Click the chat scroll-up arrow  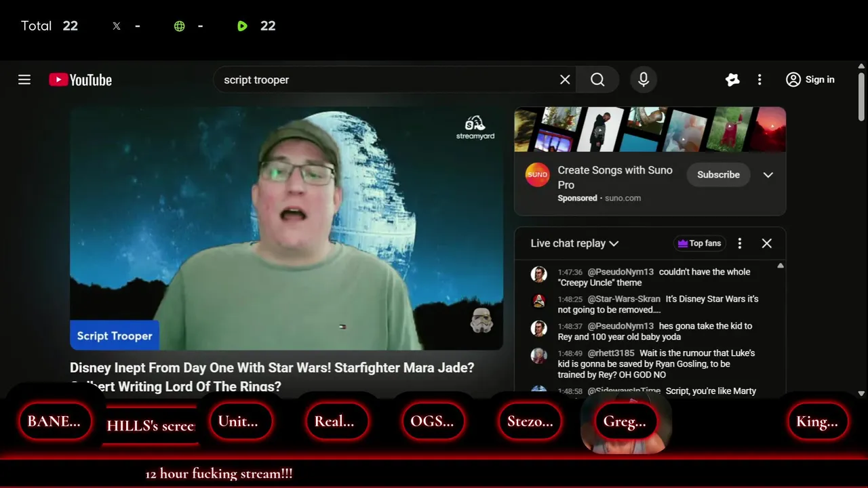(x=781, y=266)
